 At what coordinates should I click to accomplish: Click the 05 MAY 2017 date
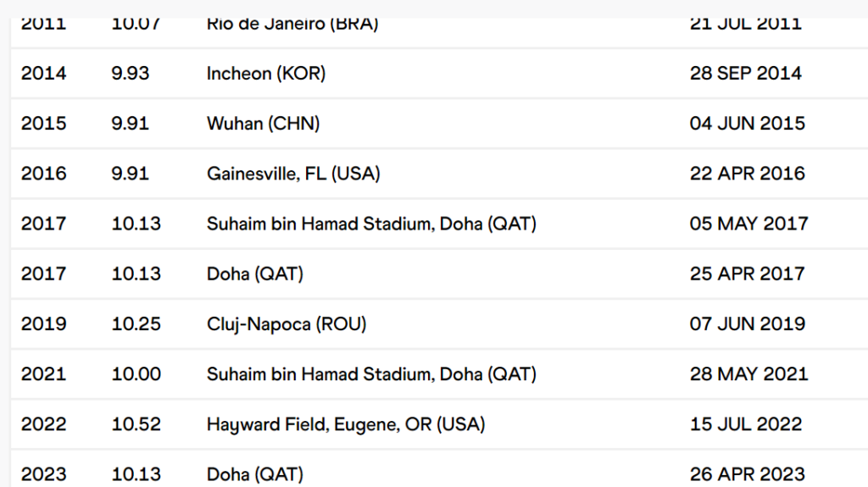pos(748,224)
